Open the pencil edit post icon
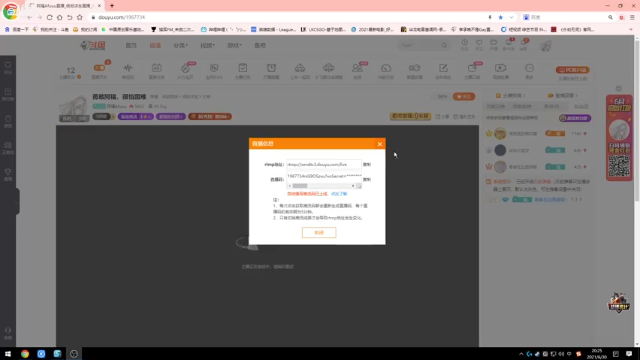The width and height of the screenshot is (640, 360). coord(443,68)
